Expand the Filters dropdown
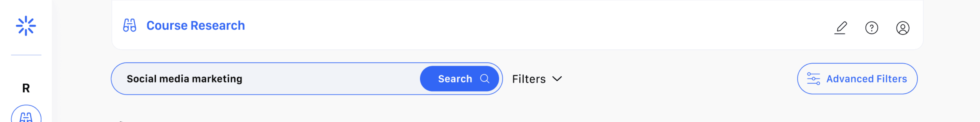This screenshot has height=122, width=980. (x=537, y=79)
